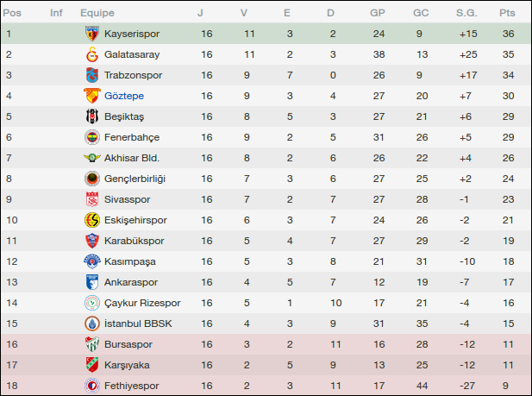Click the Equipe column header

tap(97, 13)
